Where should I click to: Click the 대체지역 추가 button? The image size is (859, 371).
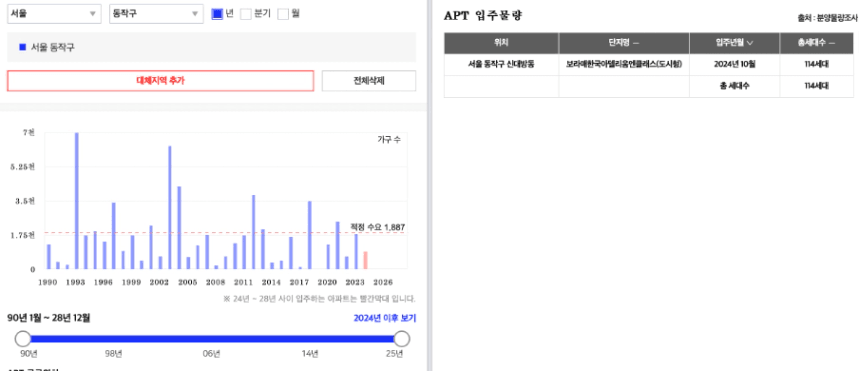161,81
